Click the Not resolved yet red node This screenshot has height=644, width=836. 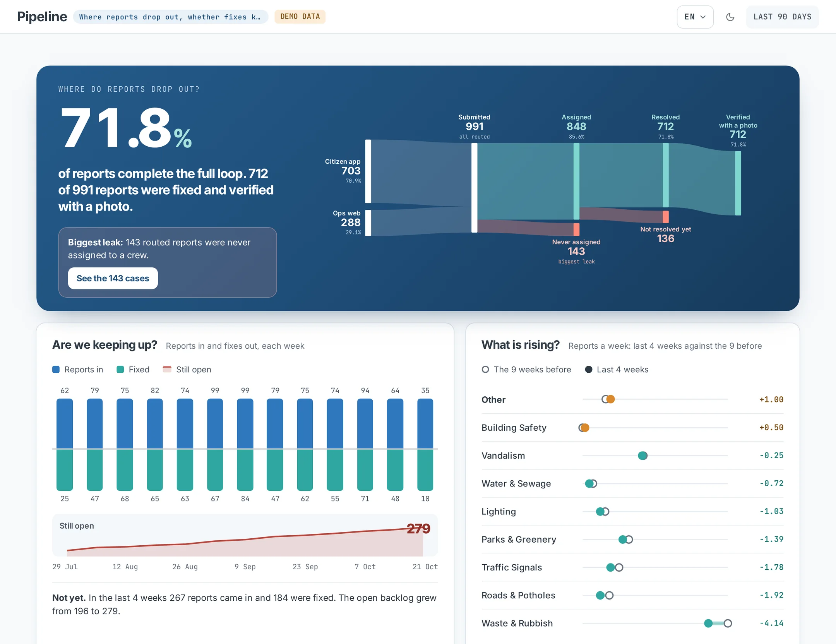pyautogui.click(x=666, y=217)
